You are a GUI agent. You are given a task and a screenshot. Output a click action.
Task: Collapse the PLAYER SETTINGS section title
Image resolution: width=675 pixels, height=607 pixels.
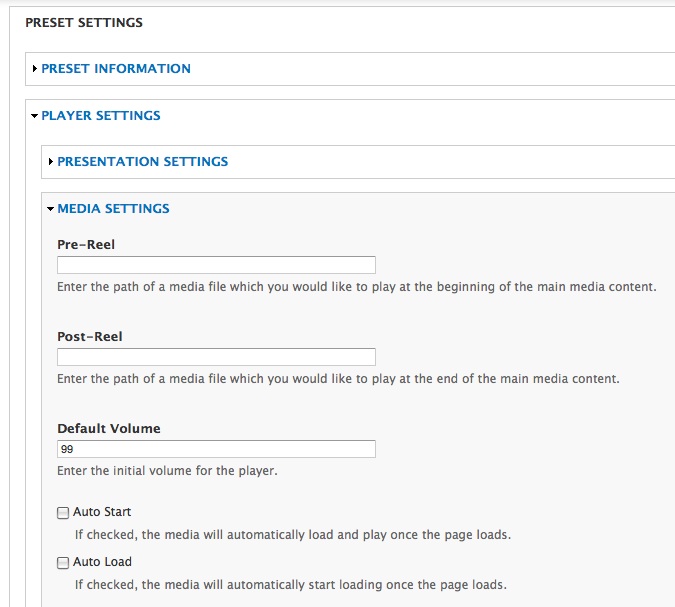coord(101,115)
